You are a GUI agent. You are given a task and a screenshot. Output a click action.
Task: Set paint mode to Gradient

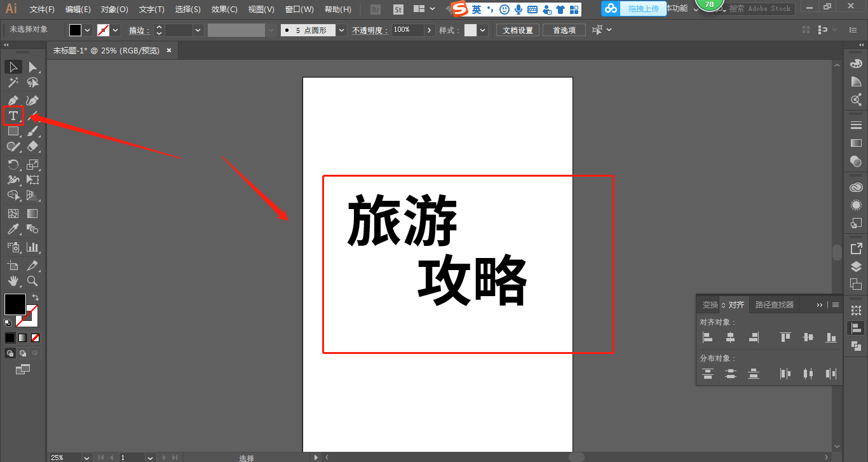click(x=23, y=337)
